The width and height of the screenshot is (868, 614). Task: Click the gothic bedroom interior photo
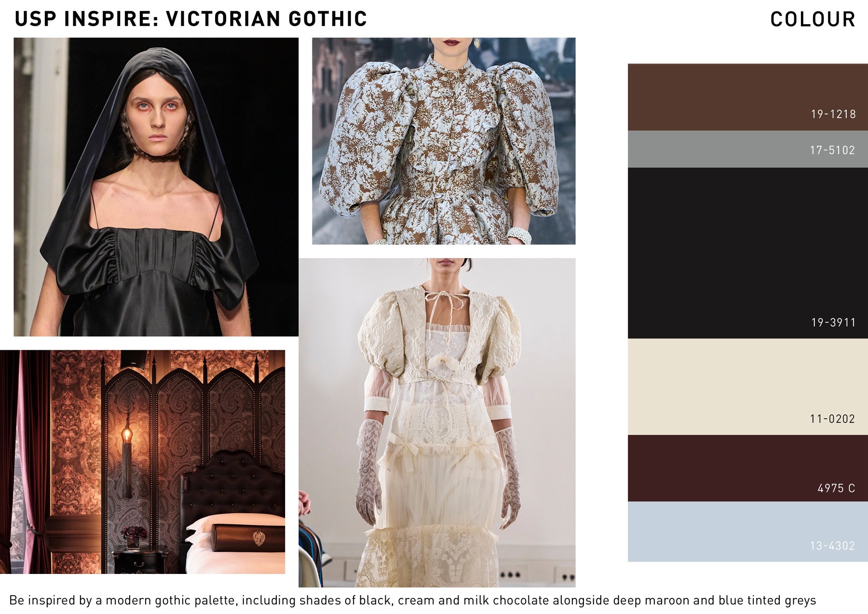click(x=142, y=462)
